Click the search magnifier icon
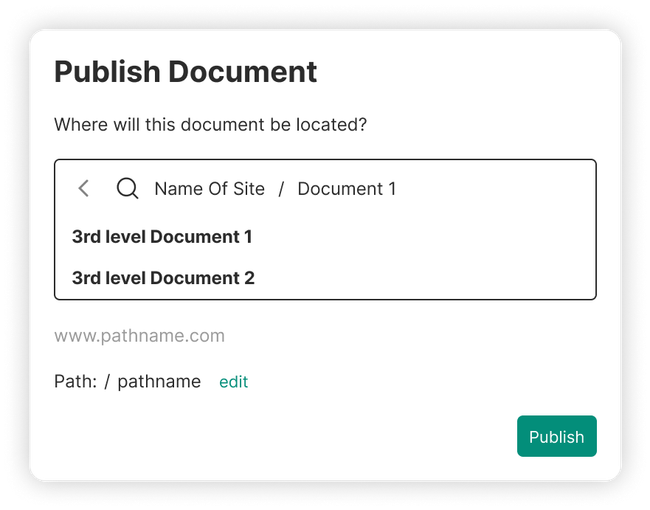The height and width of the screenshot is (510, 650). coord(127,188)
